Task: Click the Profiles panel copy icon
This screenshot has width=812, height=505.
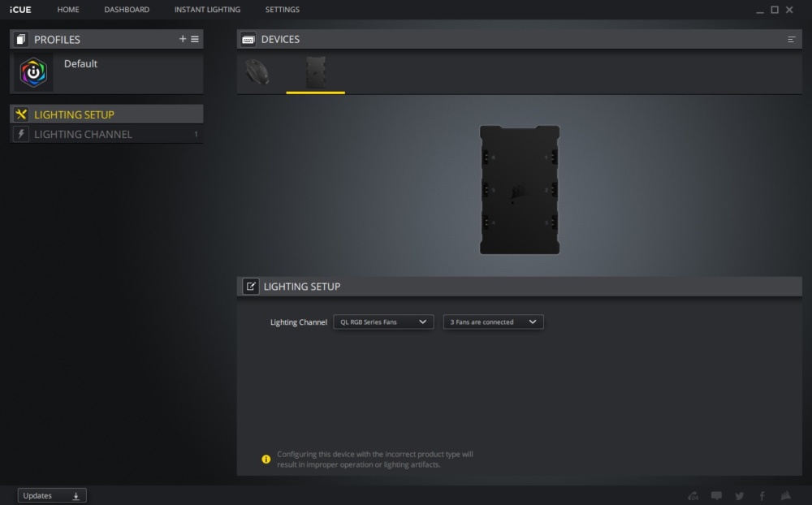Action: coord(21,39)
